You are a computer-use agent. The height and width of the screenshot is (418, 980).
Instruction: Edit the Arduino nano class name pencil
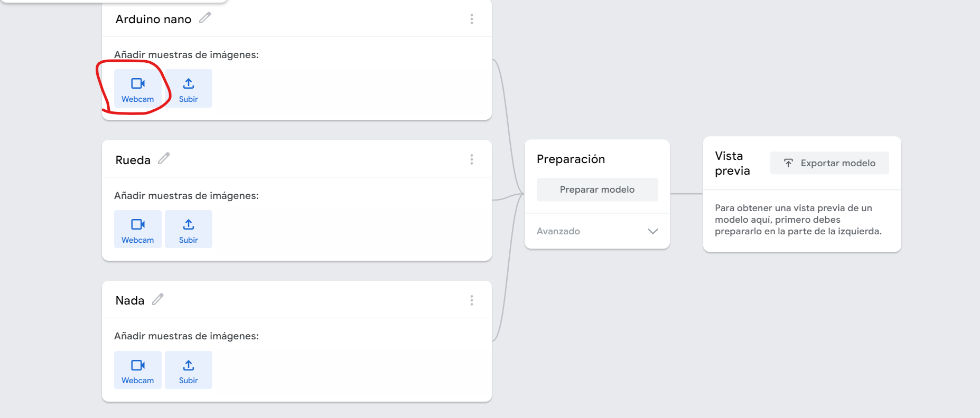click(205, 18)
